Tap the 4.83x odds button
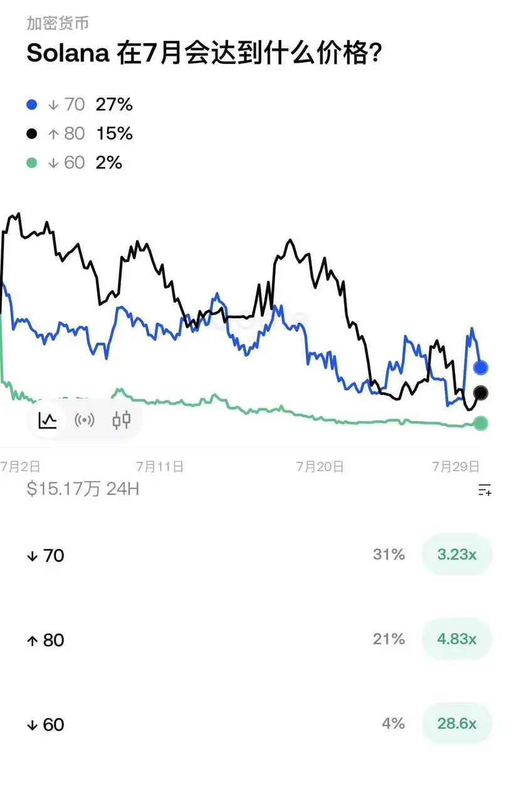The height and width of the screenshot is (812, 519). 457,639
